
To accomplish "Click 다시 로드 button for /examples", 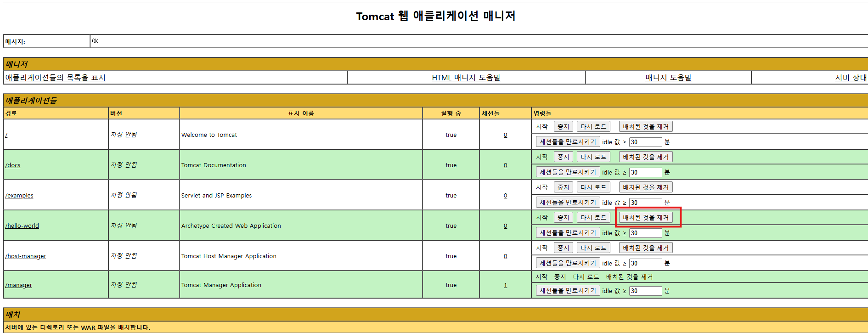I will [x=593, y=187].
